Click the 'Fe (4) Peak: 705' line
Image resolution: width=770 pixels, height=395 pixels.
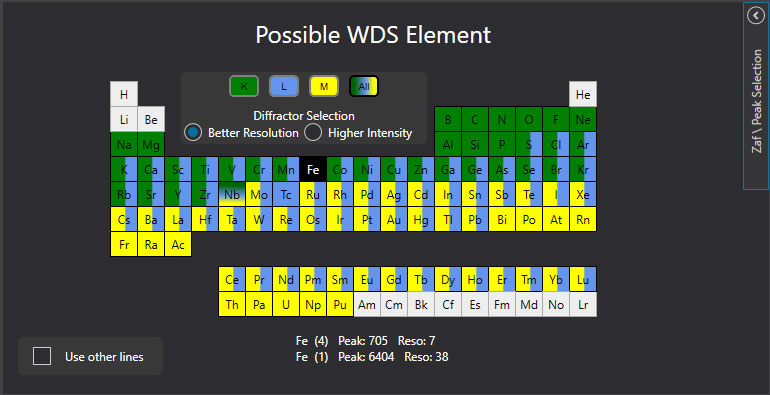tap(365, 340)
